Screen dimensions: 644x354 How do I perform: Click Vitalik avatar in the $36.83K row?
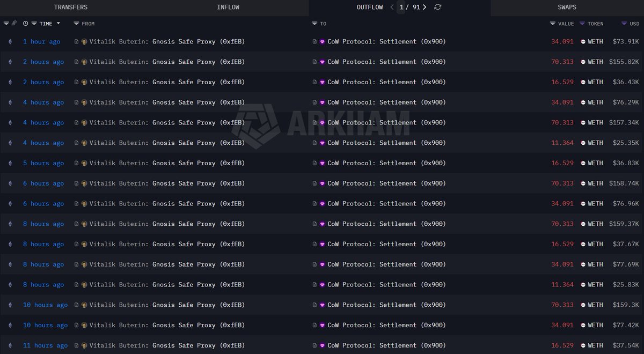coord(84,163)
